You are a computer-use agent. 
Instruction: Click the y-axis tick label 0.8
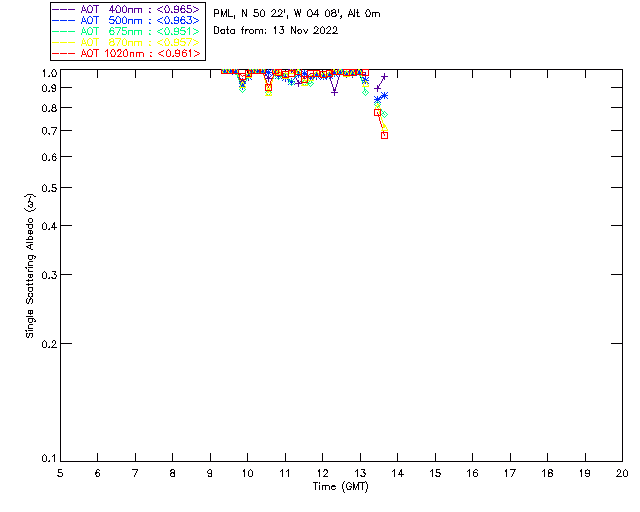[49, 108]
